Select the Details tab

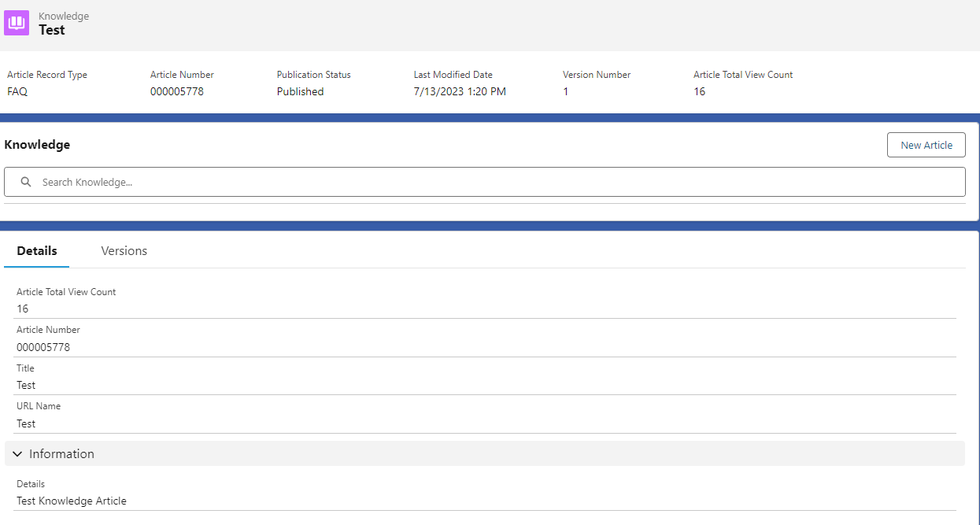coord(37,251)
